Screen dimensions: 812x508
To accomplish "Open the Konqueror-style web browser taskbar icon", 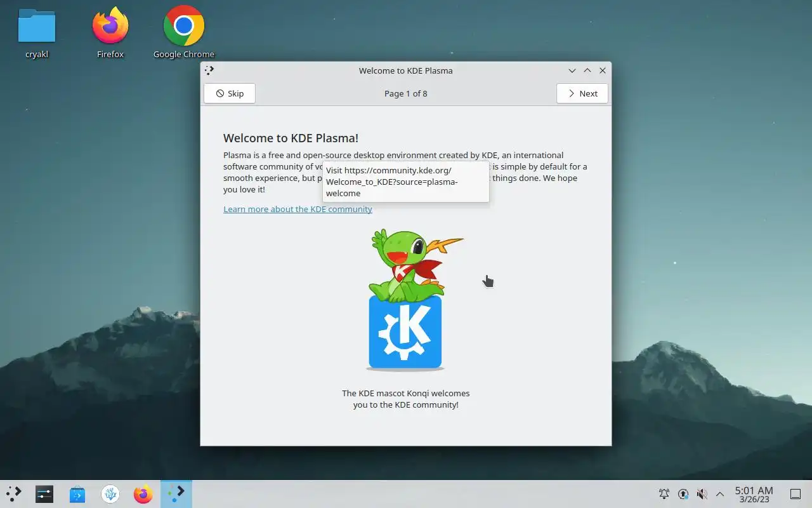I will (x=110, y=493).
